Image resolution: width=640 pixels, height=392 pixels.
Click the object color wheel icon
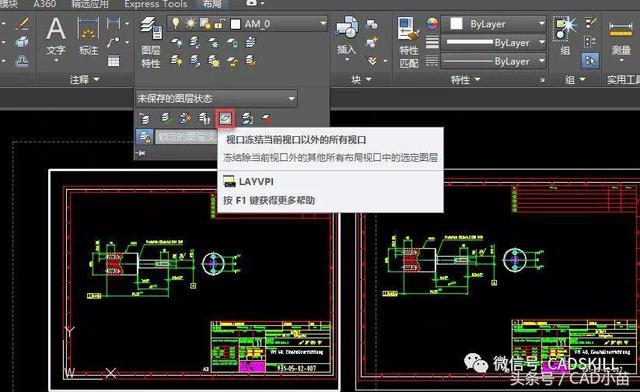tap(432, 24)
